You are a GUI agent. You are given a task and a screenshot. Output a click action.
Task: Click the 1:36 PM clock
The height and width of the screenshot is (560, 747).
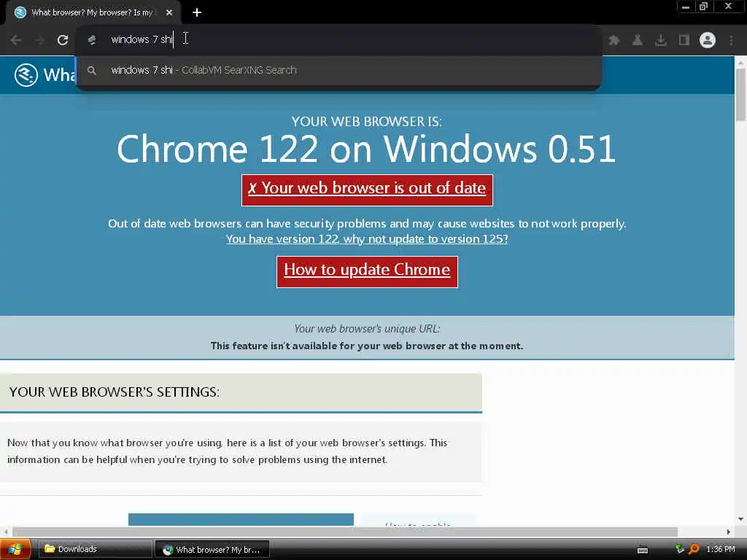point(721,549)
